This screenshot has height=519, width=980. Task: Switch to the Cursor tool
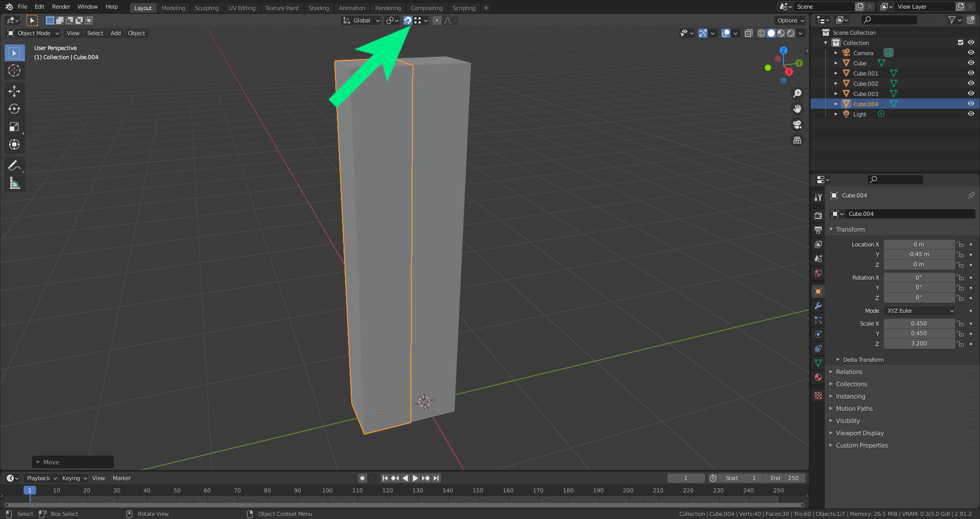(14, 70)
